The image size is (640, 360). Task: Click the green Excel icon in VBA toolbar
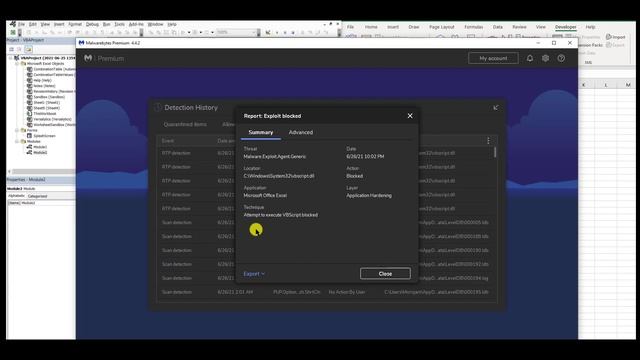tap(13, 32)
